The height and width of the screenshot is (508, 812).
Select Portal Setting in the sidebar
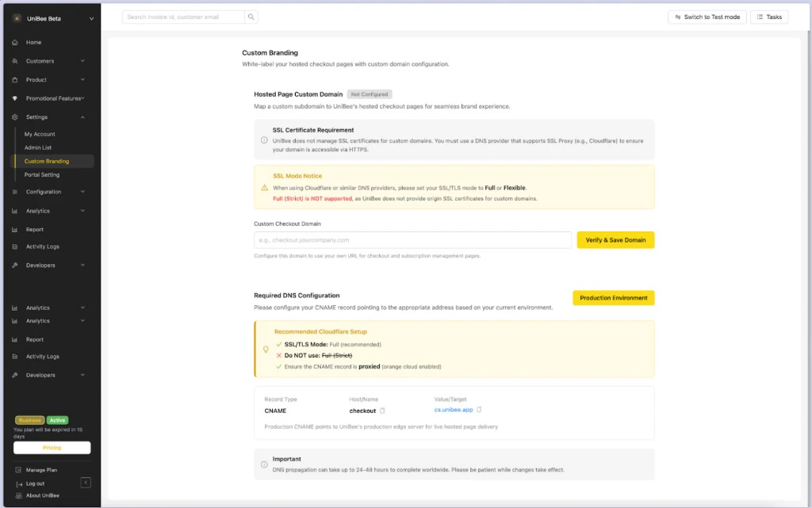click(x=41, y=175)
